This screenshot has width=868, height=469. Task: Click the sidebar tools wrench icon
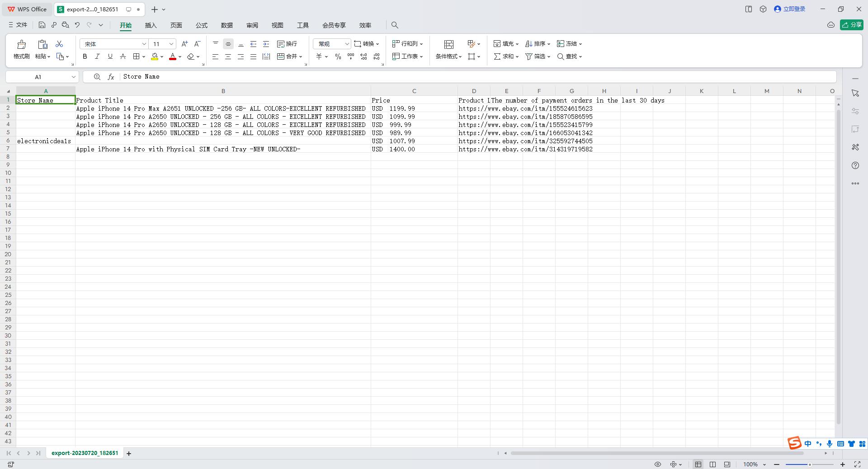(855, 147)
